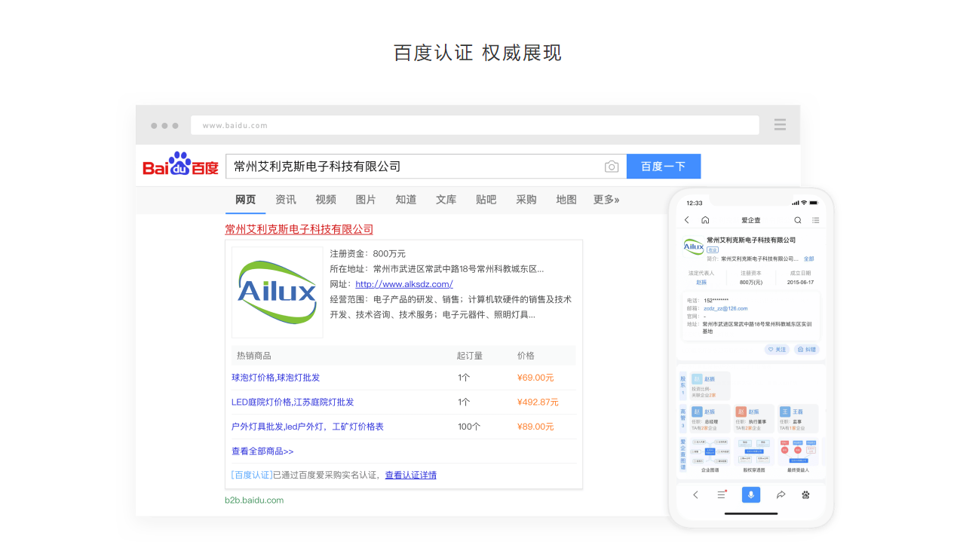957x560 pixels.
Task: Open the browser hamburger menu icon
Action: (x=780, y=124)
